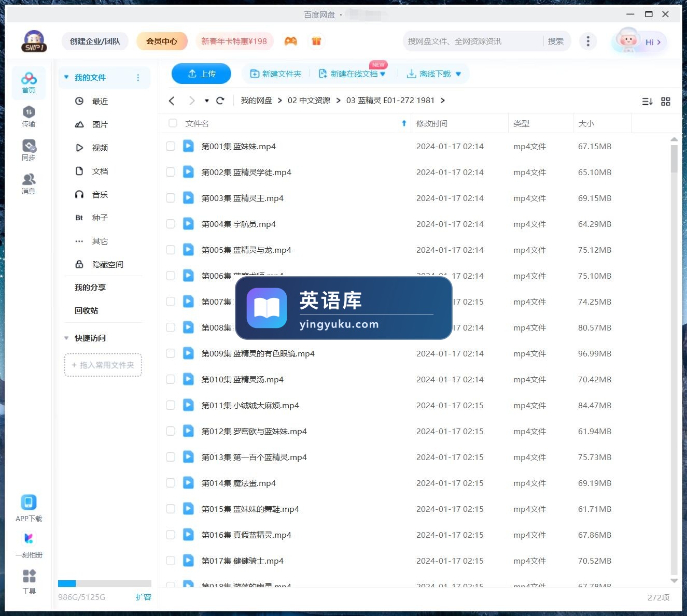Click the 新春年卡特惠¥198 promo
Screen dimensions: 687x616
click(234, 41)
